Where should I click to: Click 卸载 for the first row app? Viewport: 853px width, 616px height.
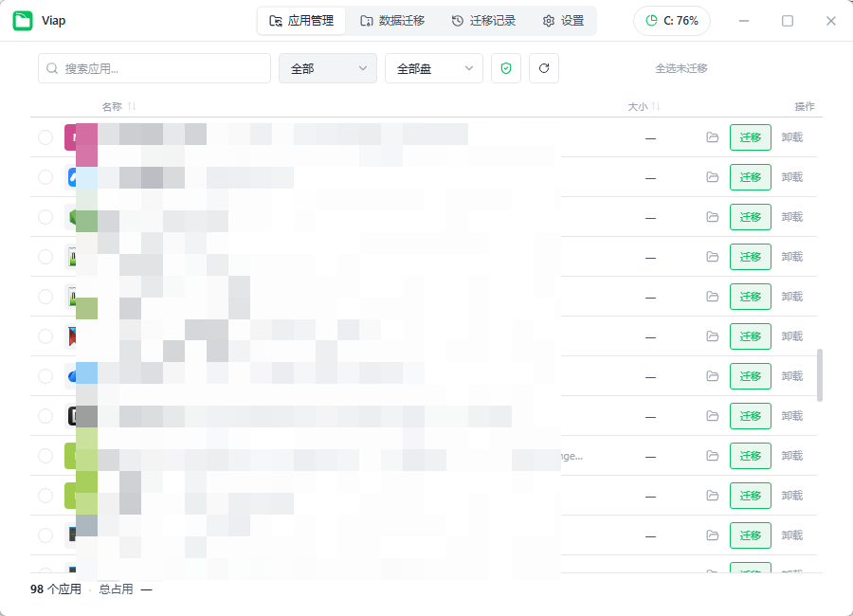tap(792, 137)
